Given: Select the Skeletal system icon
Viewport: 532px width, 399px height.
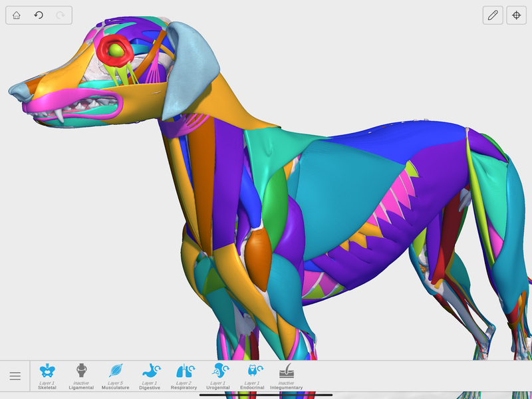Looking at the screenshot, I should (x=47, y=376).
